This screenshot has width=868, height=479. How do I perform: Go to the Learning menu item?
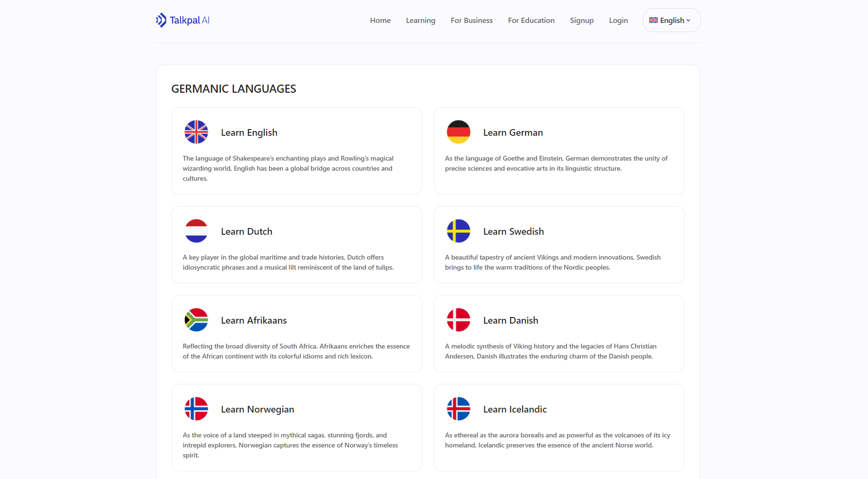420,21
